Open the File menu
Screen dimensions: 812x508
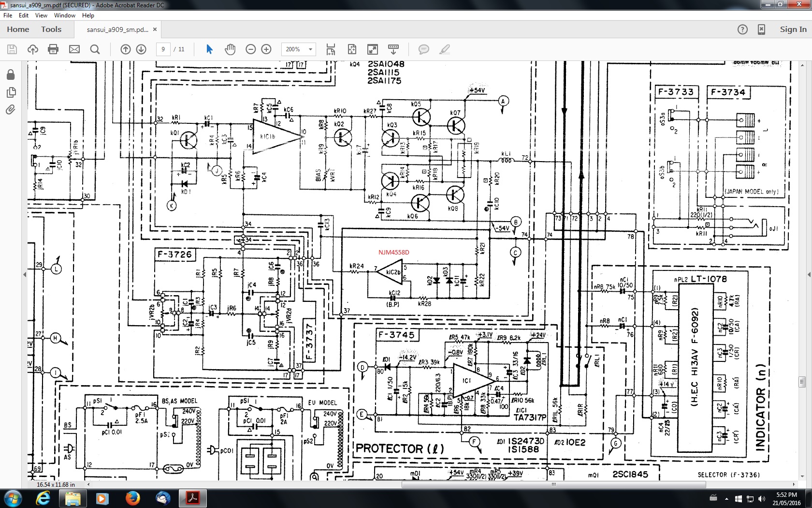pyautogui.click(x=8, y=15)
